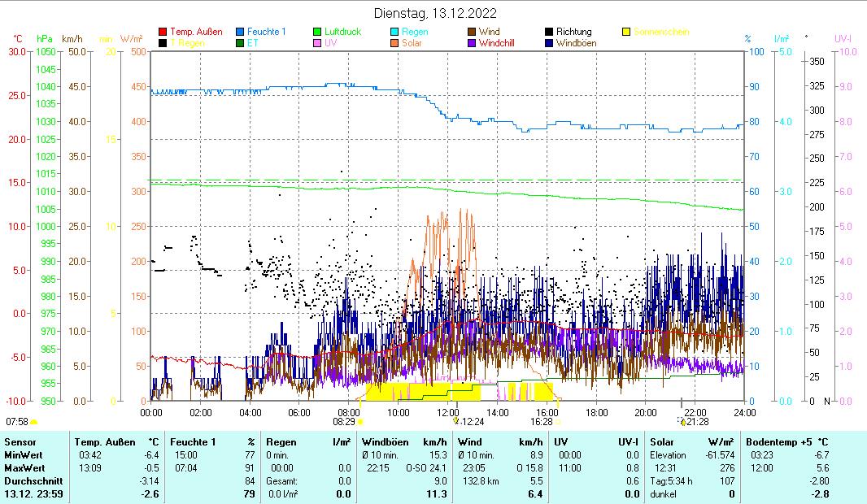Click the cyan Regen legend square
Viewport: 867px width, 504px height.
pos(395,33)
